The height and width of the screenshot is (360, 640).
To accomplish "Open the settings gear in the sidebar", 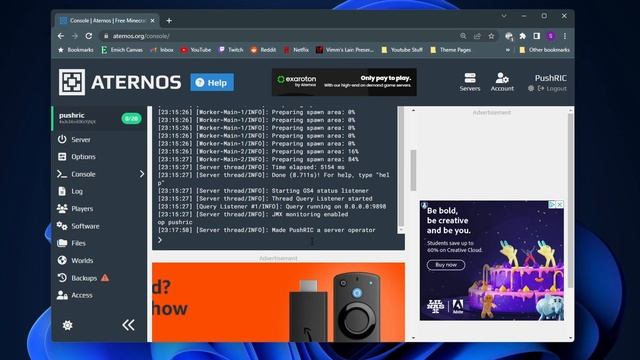I will pyautogui.click(x=67, y=325).
